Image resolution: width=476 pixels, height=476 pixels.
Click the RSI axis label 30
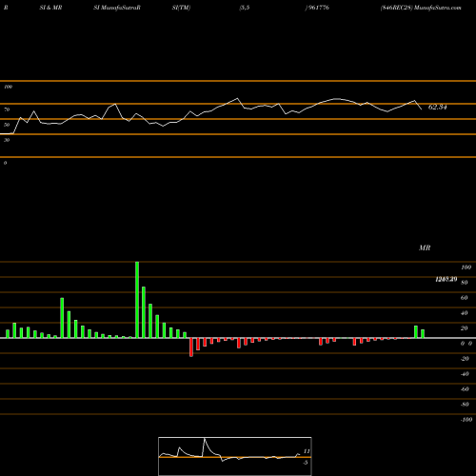pyautogui.click(x=7, y=140)
